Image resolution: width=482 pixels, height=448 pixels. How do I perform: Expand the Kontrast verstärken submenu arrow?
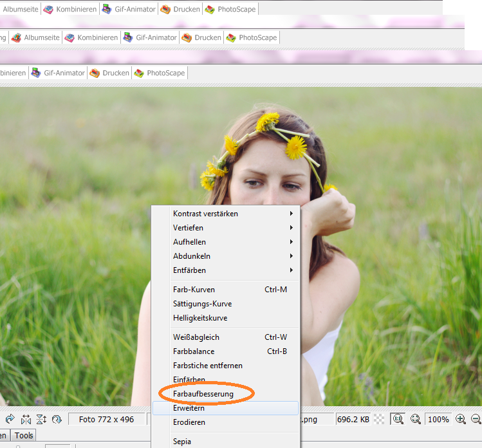(291, 214)
